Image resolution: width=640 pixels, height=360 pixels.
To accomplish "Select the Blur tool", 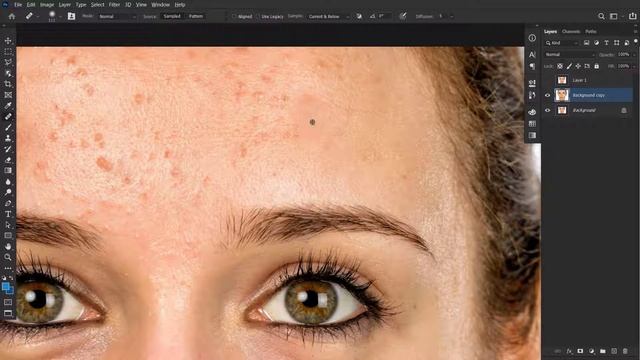I will [8, 182].
